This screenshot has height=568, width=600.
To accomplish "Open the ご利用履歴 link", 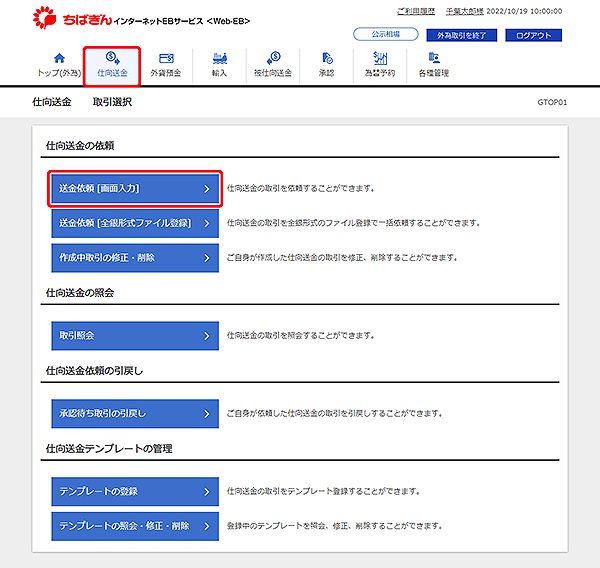I will click(x=416, y=11).
